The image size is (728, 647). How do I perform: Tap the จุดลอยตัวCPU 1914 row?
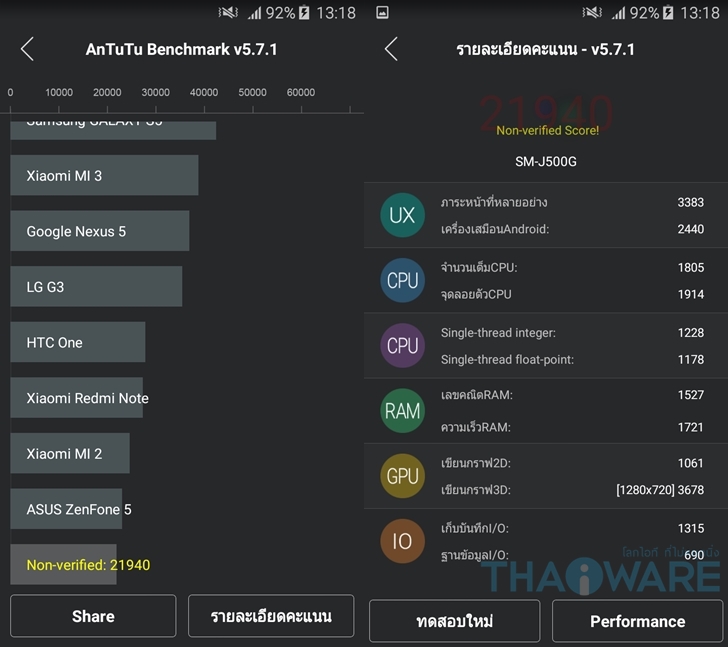point(572,294)
